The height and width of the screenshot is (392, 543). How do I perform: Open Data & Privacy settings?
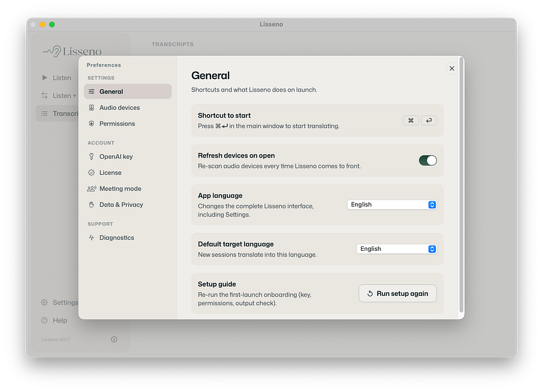tap(128, 204)
